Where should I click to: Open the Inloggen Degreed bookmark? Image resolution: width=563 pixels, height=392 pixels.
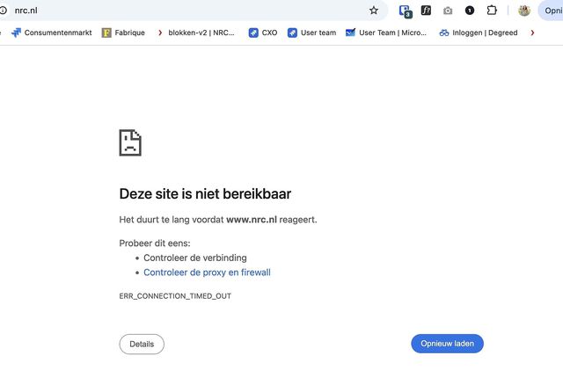click(479, 33)
